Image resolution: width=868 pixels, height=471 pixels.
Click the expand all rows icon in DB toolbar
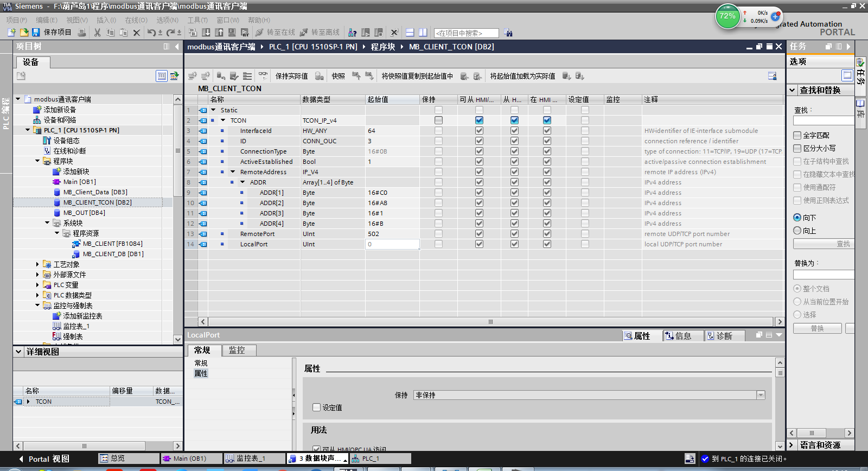point(247,75)
